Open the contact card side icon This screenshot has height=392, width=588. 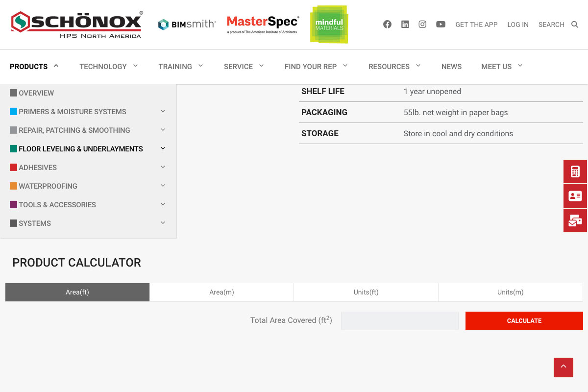point(575,196)
